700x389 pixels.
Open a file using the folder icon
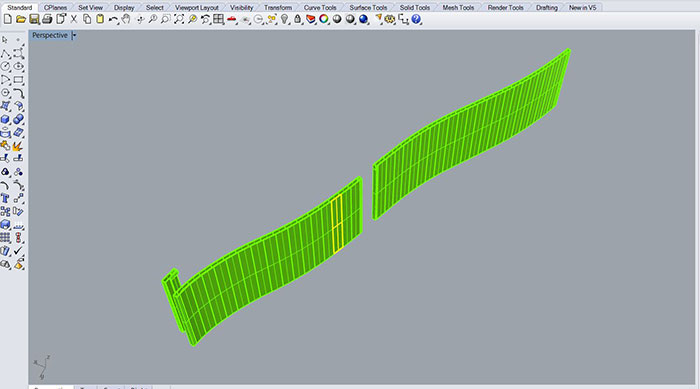pos(21,19)
